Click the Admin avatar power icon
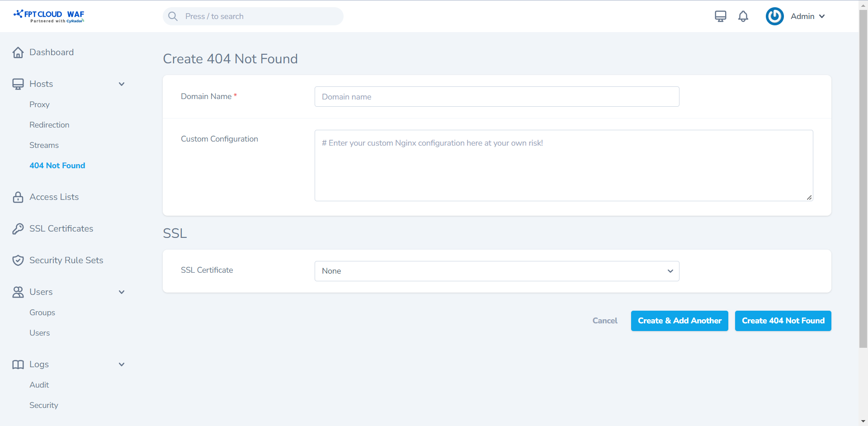Viewport: 868px width, 426px height. (774, 16)
